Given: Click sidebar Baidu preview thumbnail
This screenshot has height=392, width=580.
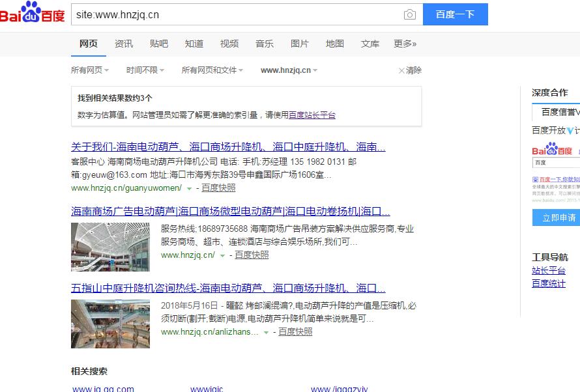Looking at the screenshot, I should (556, 172).
